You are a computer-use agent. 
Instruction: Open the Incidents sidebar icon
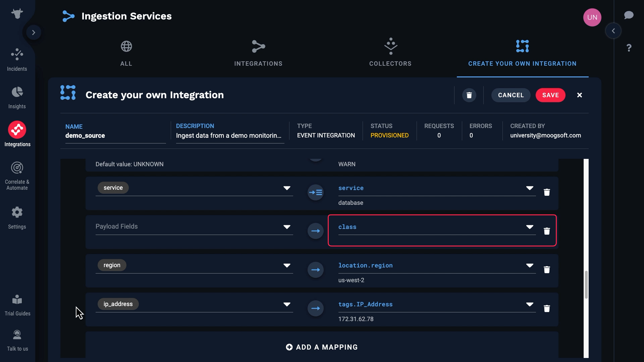(x=17, y=55)
